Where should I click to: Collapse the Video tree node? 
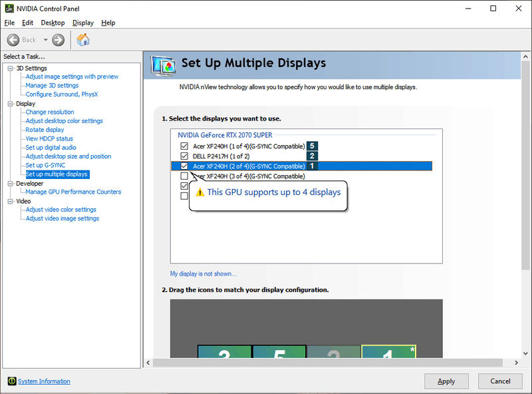point(10,201)
